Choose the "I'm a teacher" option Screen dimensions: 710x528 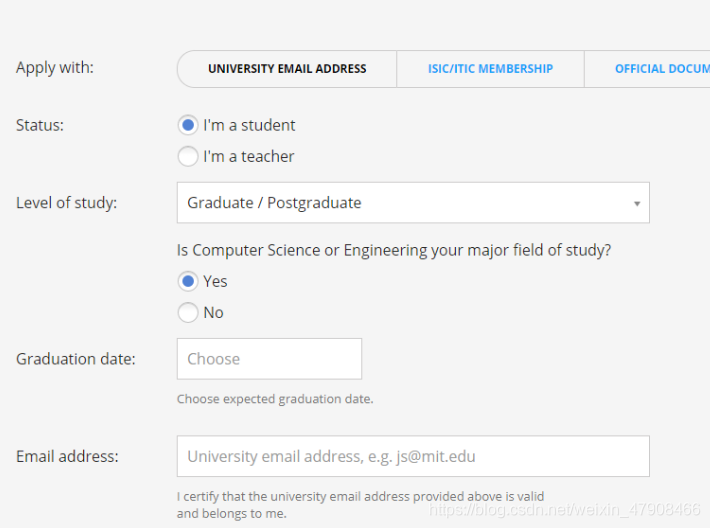pos(188,156)
